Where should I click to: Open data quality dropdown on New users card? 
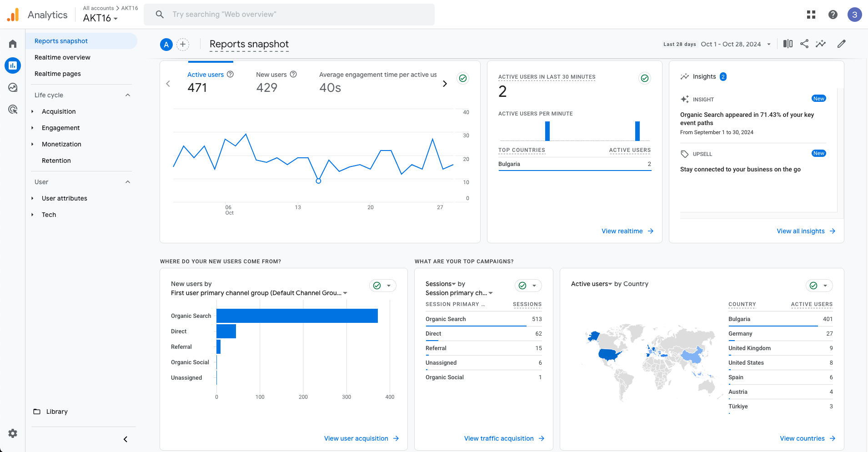coord(383,286)
